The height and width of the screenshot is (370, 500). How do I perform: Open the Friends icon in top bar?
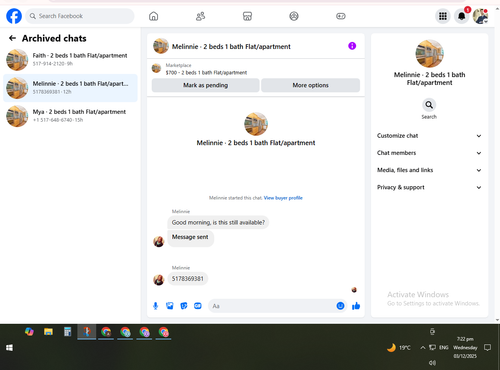pos(200,16)
